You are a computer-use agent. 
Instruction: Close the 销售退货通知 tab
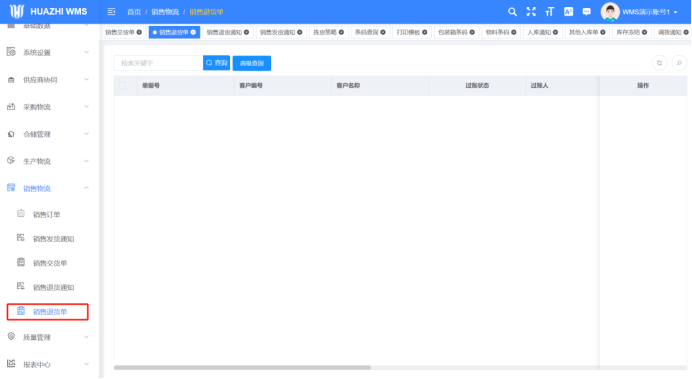[246, 32]
